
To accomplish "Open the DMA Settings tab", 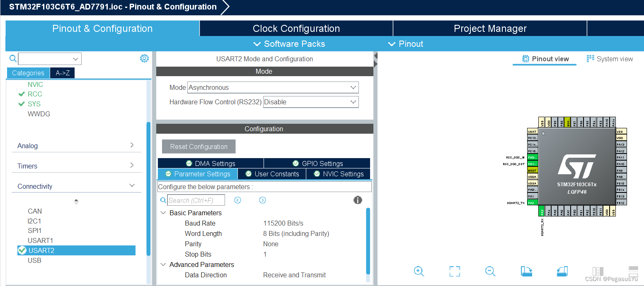I will coord(211,163).
